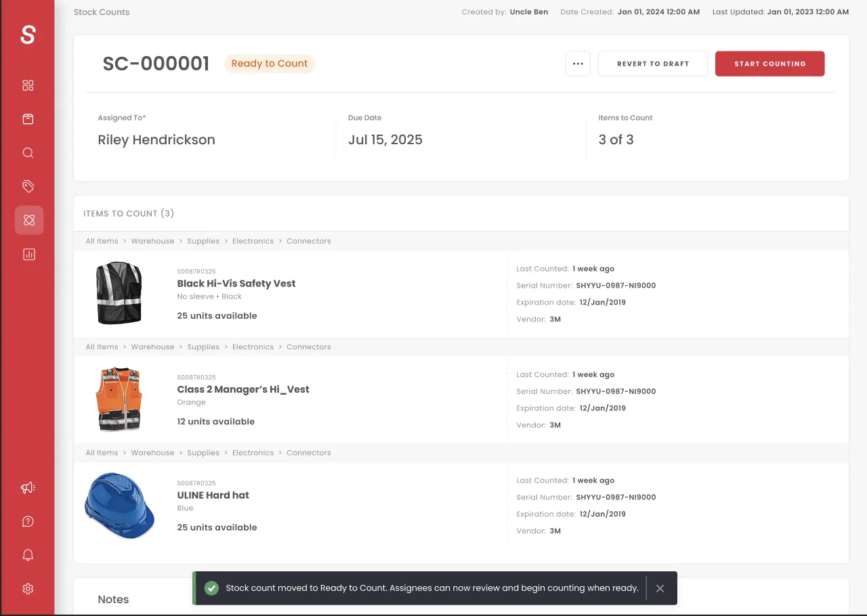Image resolution: width=867 pixels, height=616 pixels.
Task: Open the search icon in sidebar
Action: [x=28, y=153]
